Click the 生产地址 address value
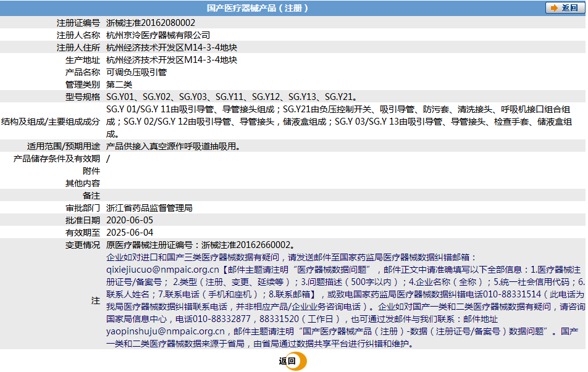This screenshot has height=372, width=588. click(172, 60)
